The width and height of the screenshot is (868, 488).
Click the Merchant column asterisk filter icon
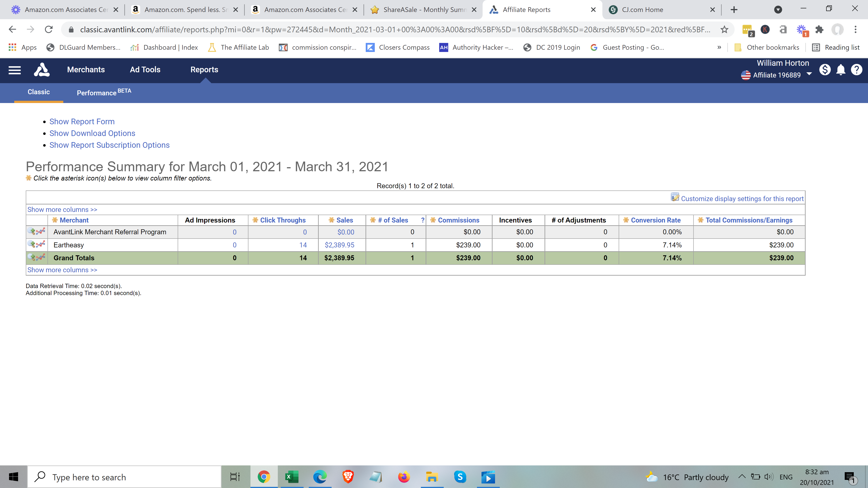click(x=55, y=220)
